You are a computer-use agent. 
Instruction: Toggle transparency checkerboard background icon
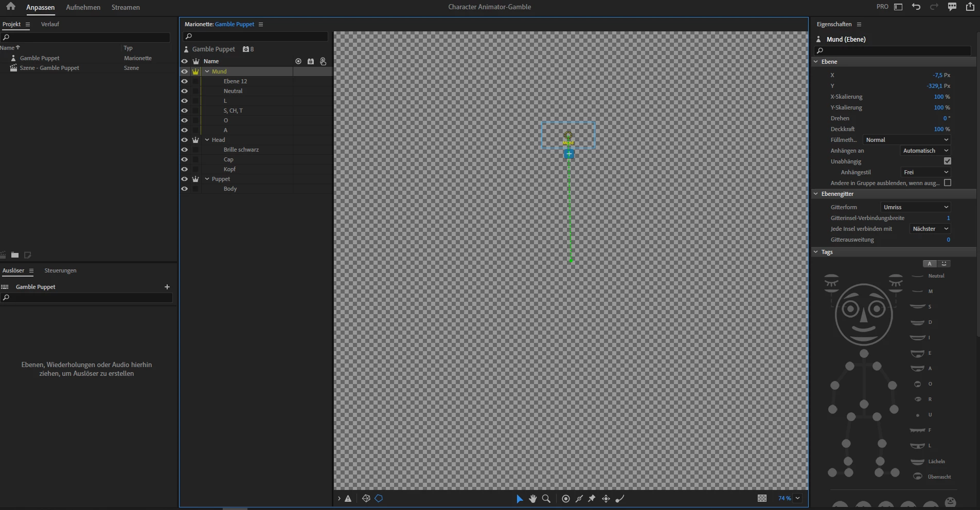tap(762, 498)
